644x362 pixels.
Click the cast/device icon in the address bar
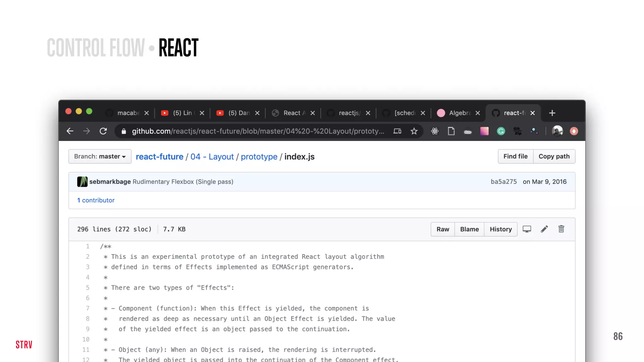tap(397, 131)
